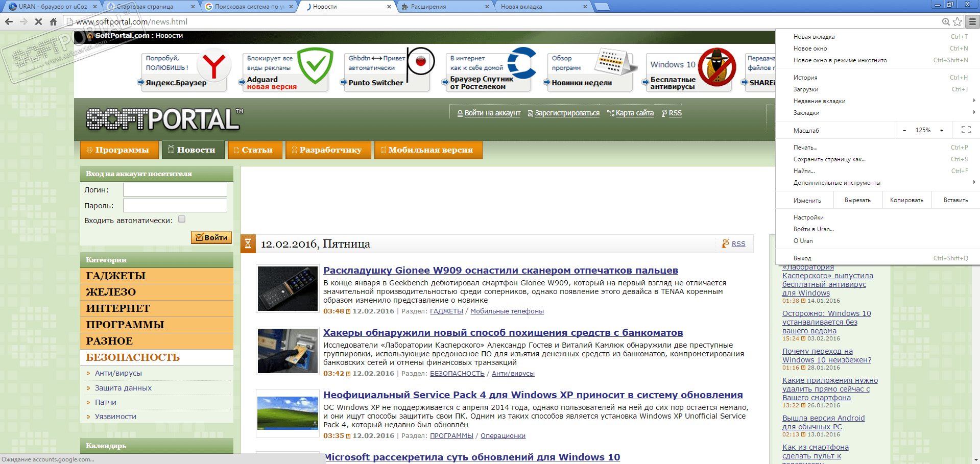
Task: Click the Sputnik browser blue logo
Action: [x=522, y=63]
